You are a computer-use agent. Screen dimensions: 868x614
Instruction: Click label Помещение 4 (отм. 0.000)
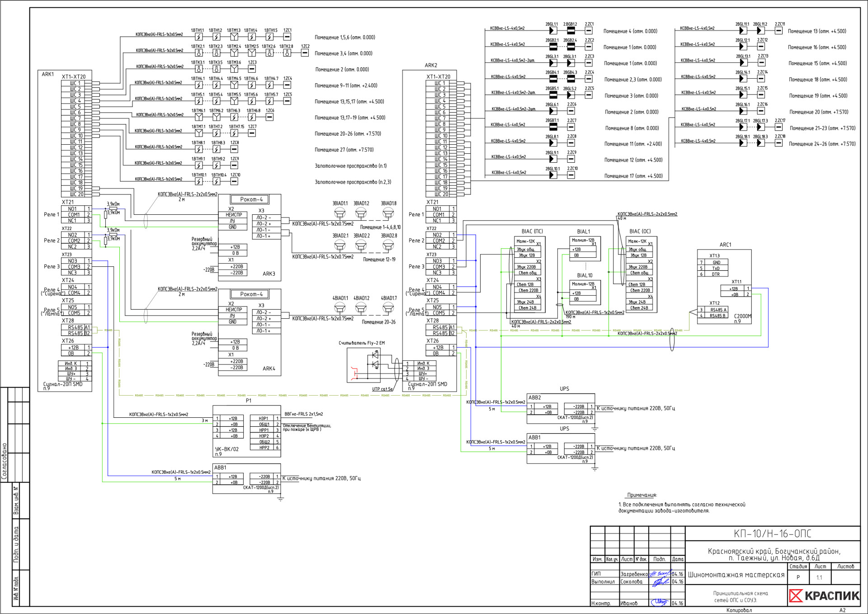[x=630, y=31]
